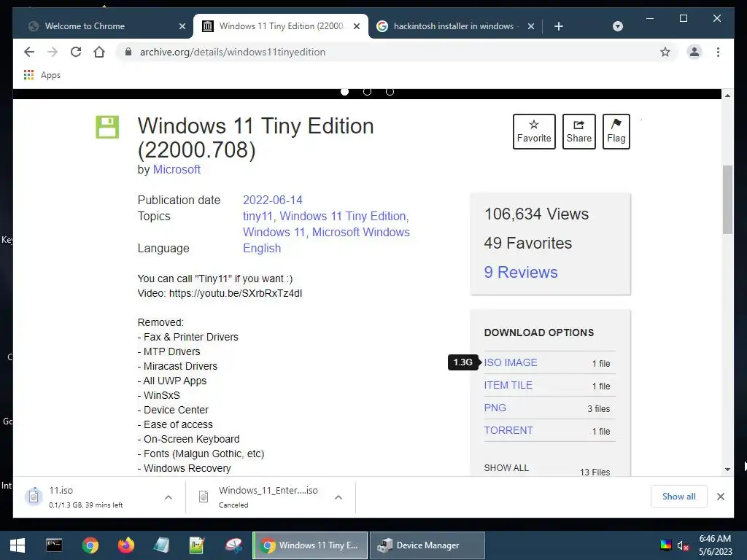
Task: Select the Windows 11 Tiny Edition tab
Action: coord(281,26)
